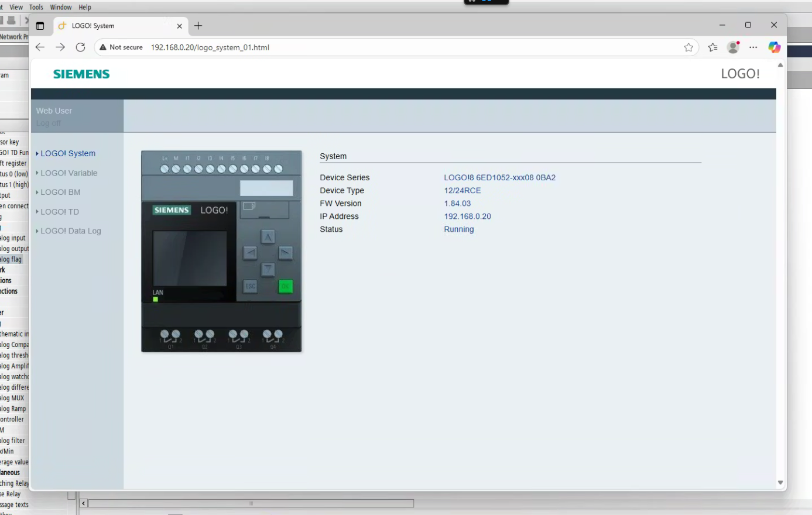Click the background window horizontal scrollbar thumb

point(251,503)
